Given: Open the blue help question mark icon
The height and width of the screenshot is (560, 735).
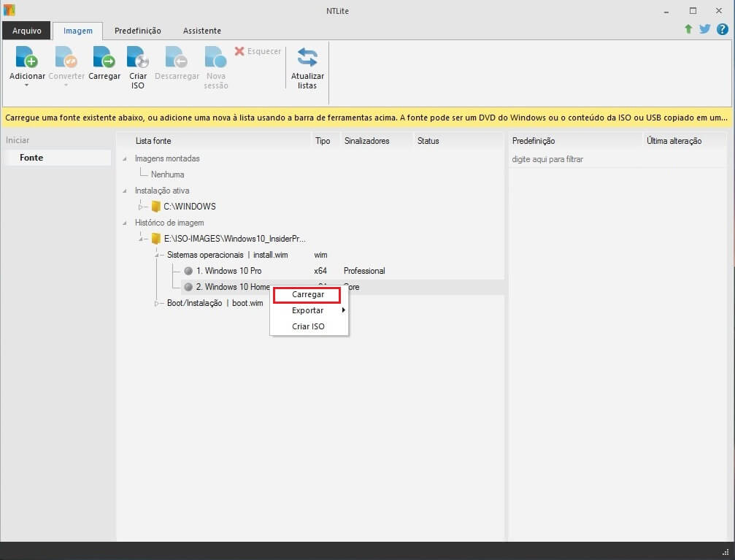Looking at the screenshot, I should 722,29.
